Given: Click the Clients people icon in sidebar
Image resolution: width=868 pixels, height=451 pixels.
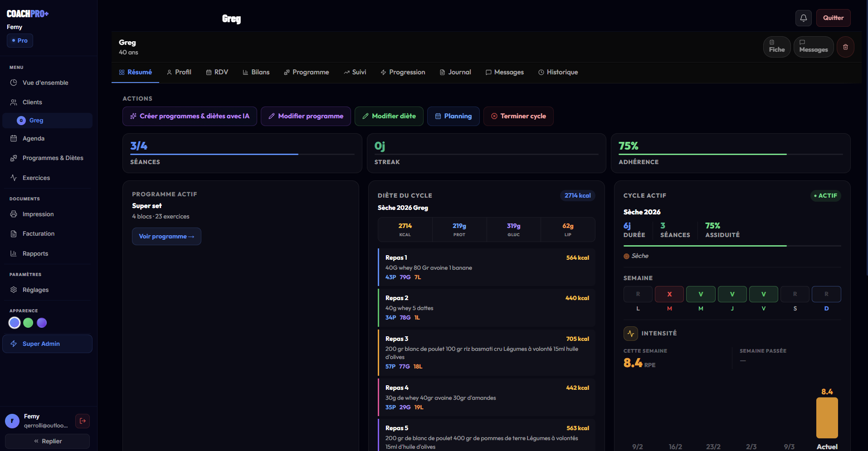Looking at the screenshot, I should [x=14, y=102].
